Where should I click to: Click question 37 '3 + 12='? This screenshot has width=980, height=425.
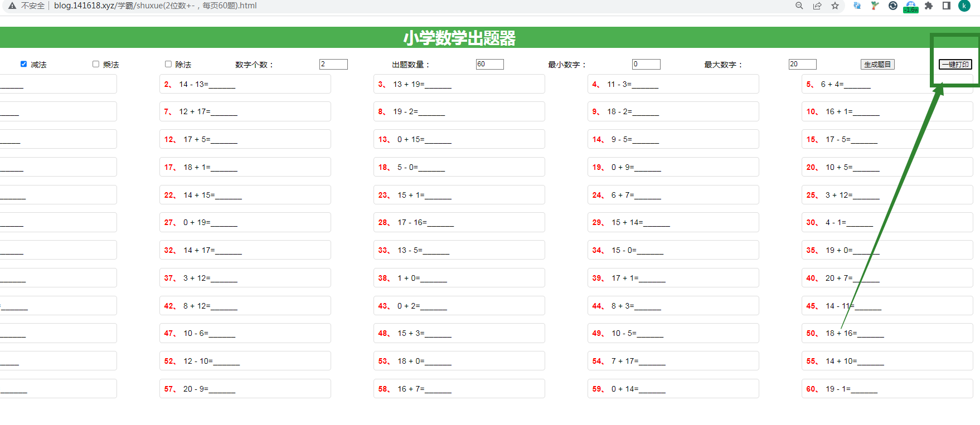(x=245, y=278)
